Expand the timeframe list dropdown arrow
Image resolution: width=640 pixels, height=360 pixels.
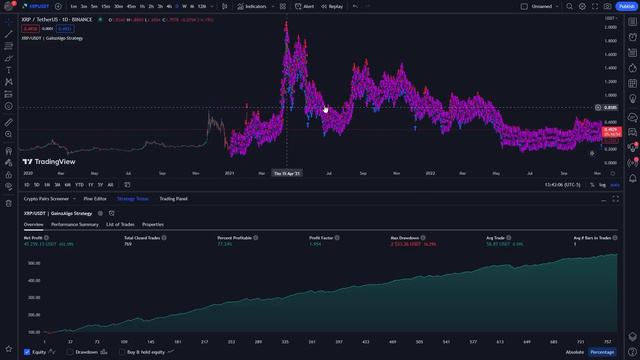point(212,7)
